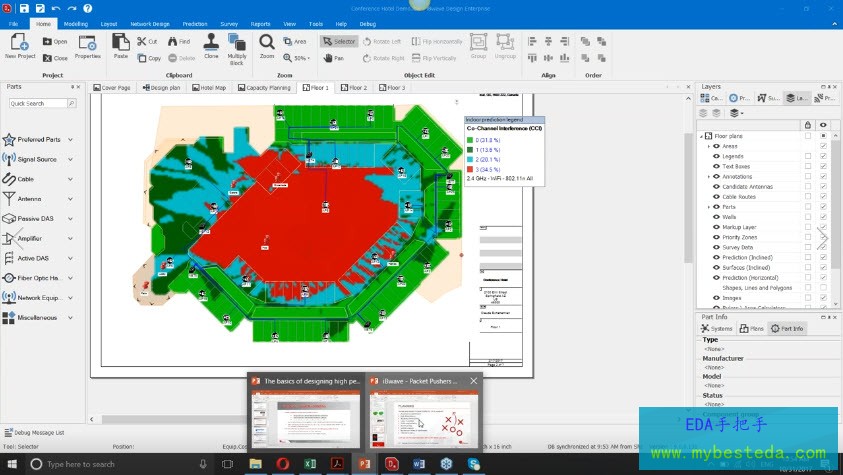Click the Selector button
This screenshot has height=475, width=843.
tap(339, 42)
